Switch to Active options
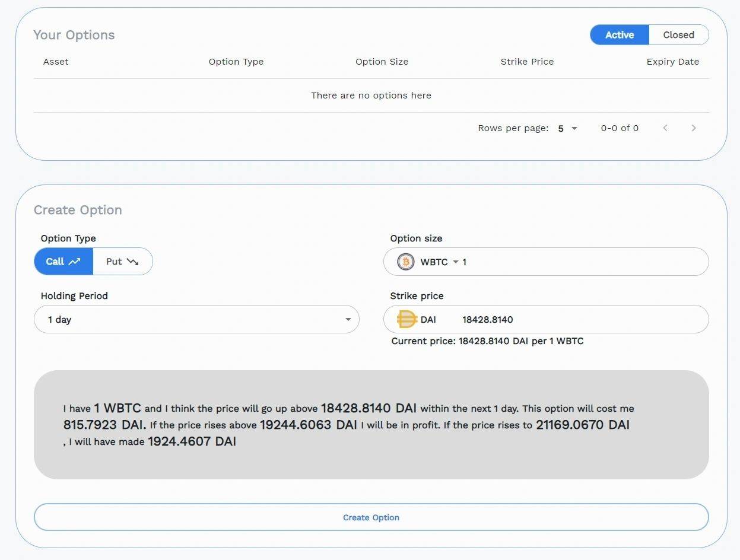This screenshot has height=560, width=740. click(620, 35)
